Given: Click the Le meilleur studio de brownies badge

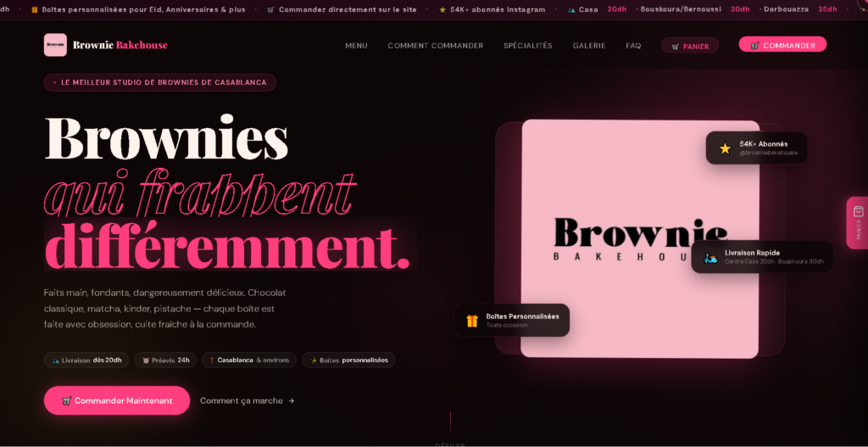Looking at the screenshot, I should click(160, 82).
